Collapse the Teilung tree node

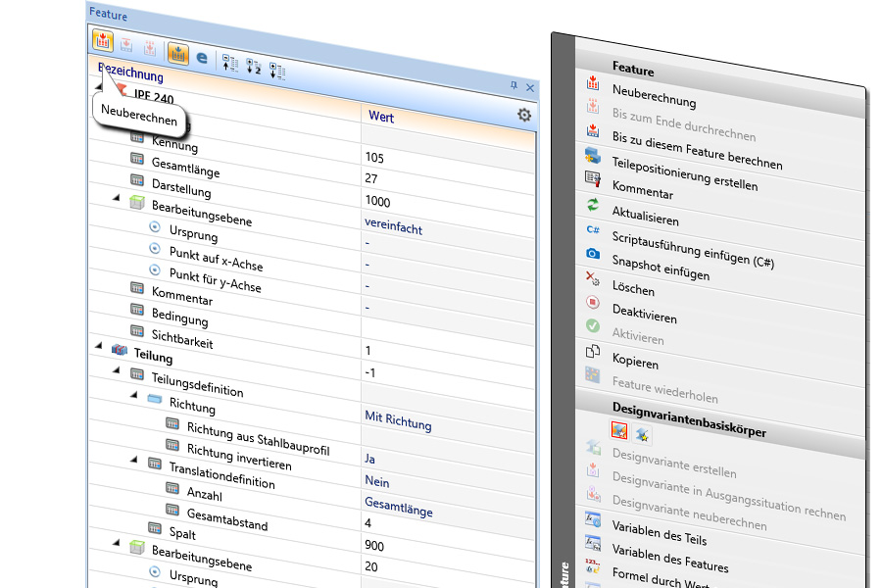point(98,345)
